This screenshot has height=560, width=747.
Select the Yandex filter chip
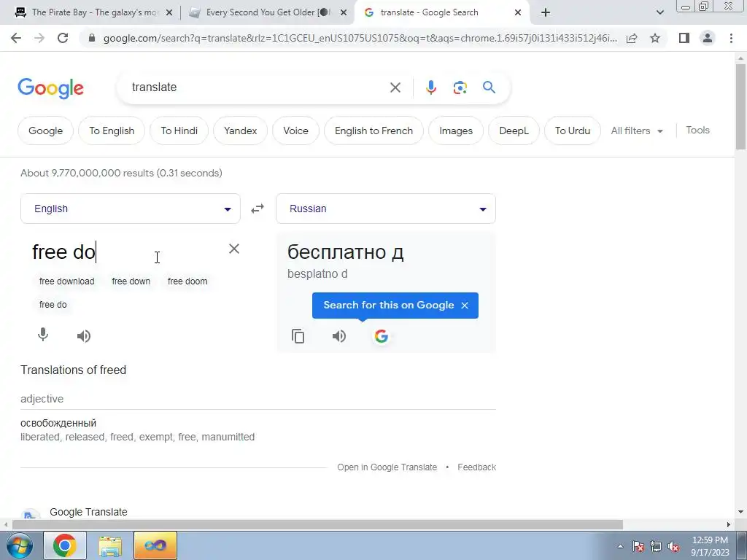(241, 131)
